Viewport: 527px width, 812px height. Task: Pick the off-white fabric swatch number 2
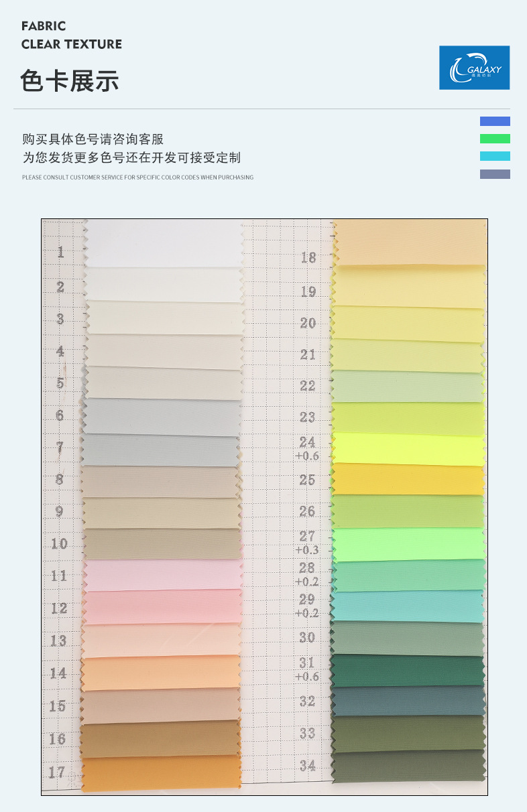163,285
